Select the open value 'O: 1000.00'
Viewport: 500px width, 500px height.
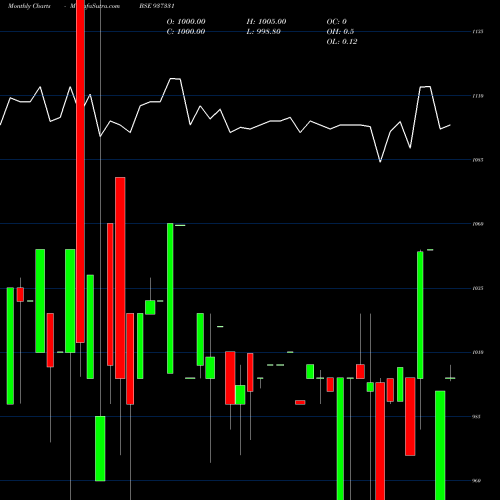pos(186,22)
